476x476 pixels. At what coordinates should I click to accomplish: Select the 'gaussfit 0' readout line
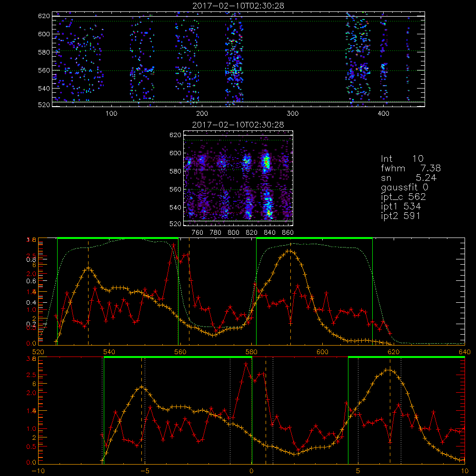pos(405,187)
